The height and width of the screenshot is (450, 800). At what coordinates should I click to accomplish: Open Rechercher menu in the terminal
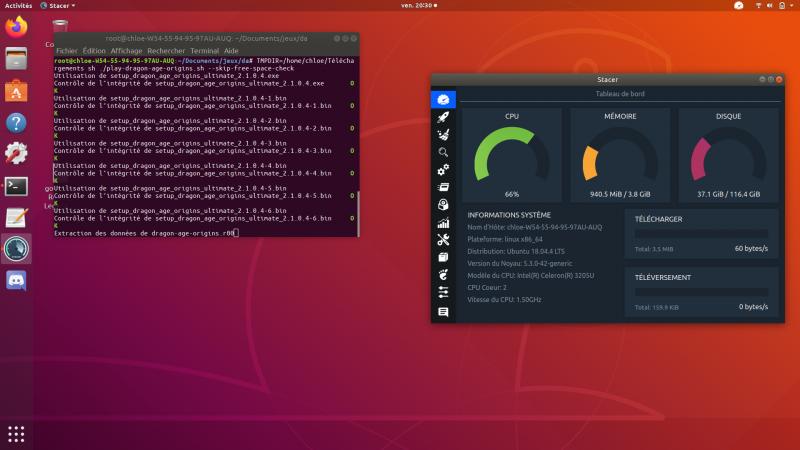(x=166, y=51)
